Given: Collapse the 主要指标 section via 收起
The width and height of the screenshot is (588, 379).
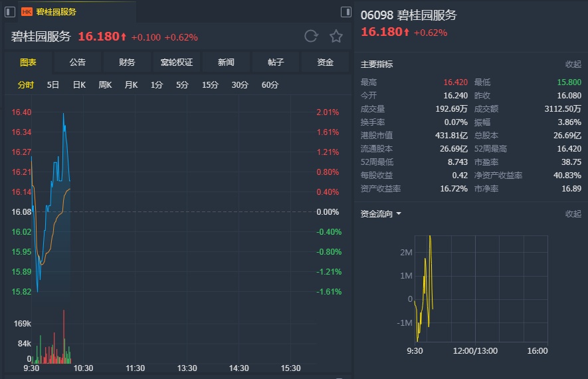Looking at the screenshot, I should pyautogui.click(x=573, y=64).
